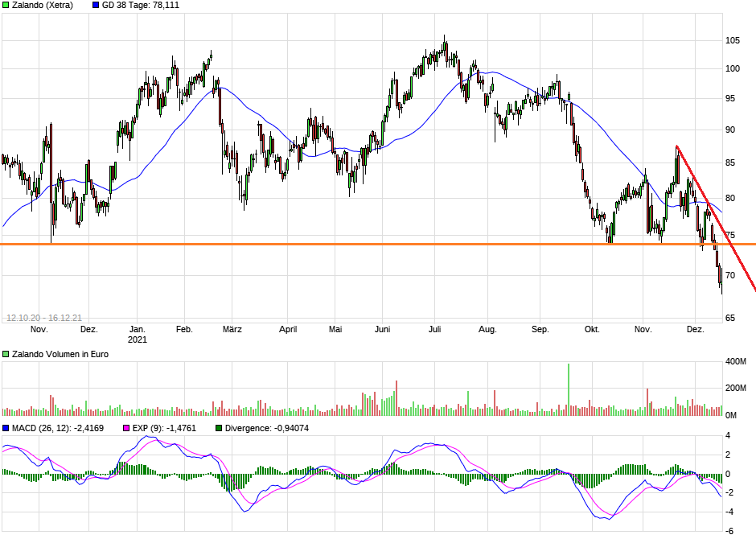Click the 'April' month axis label
Image resolution: width=756 pixels, height=539 pixels.
pyautogui.click(x=288, y=330)
